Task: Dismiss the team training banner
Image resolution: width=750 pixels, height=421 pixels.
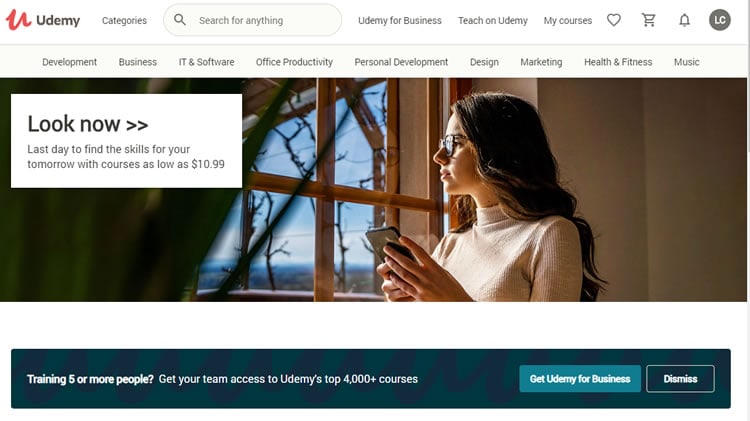Action: coord(680,379)
